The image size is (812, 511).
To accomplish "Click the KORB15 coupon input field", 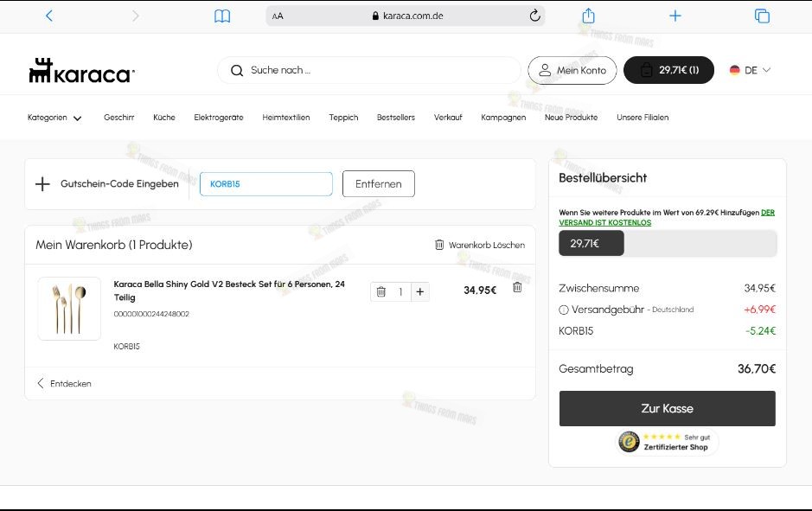I will point(265,183).
